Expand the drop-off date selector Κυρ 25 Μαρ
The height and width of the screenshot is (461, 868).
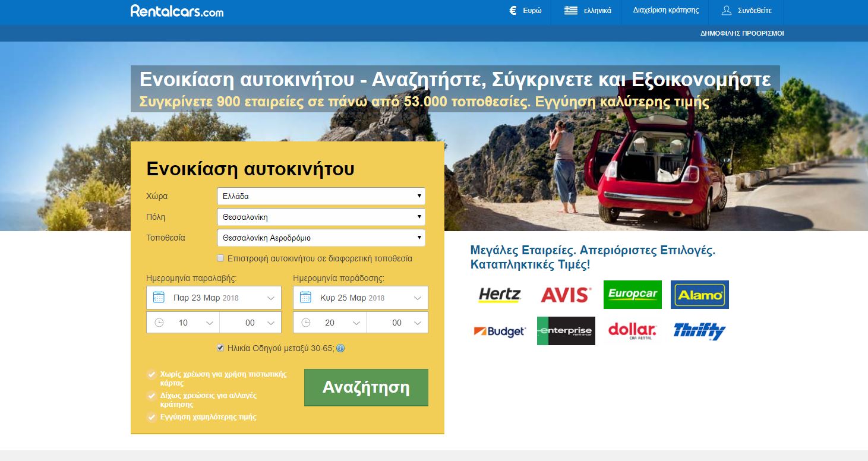tap(361, 298)
